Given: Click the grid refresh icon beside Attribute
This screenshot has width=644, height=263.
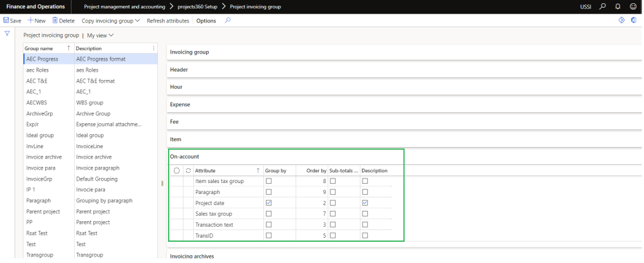Looking at the screenshot, I should pyautogui.click(x=188, y=170).
